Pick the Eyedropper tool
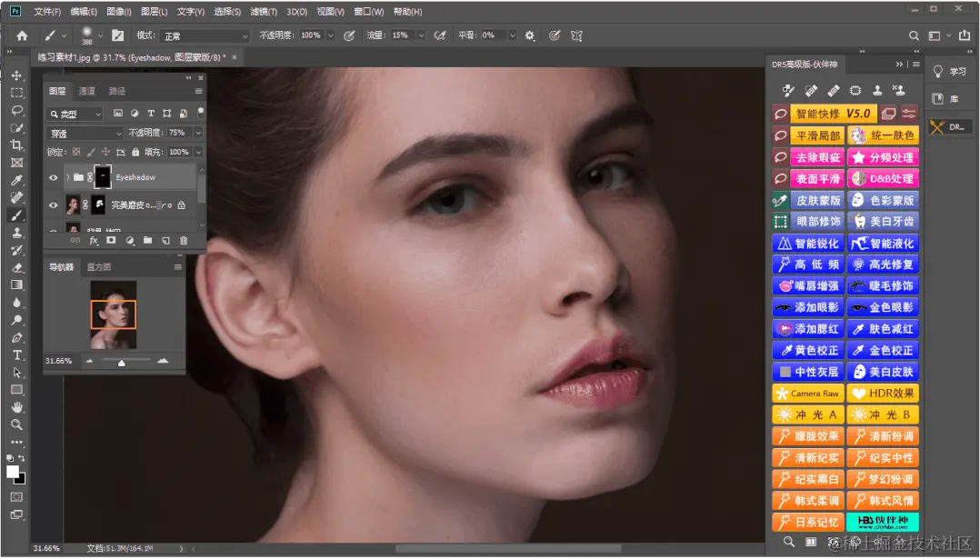The image size is (980, 559). click(x=16, y=180)
